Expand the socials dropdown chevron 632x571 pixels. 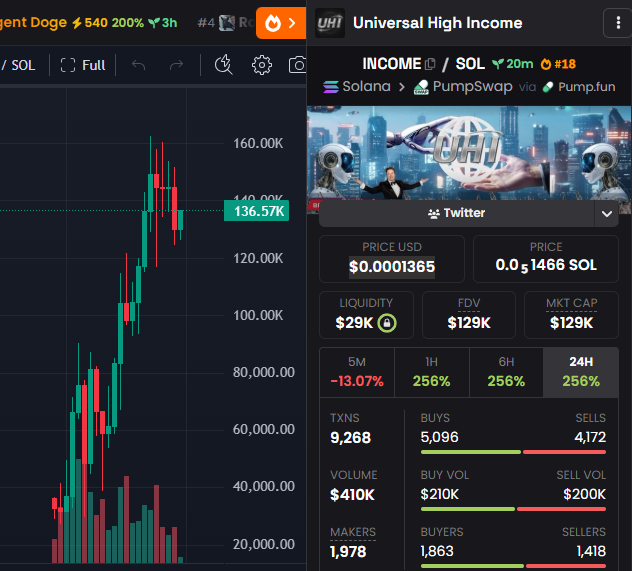(607, 214)
